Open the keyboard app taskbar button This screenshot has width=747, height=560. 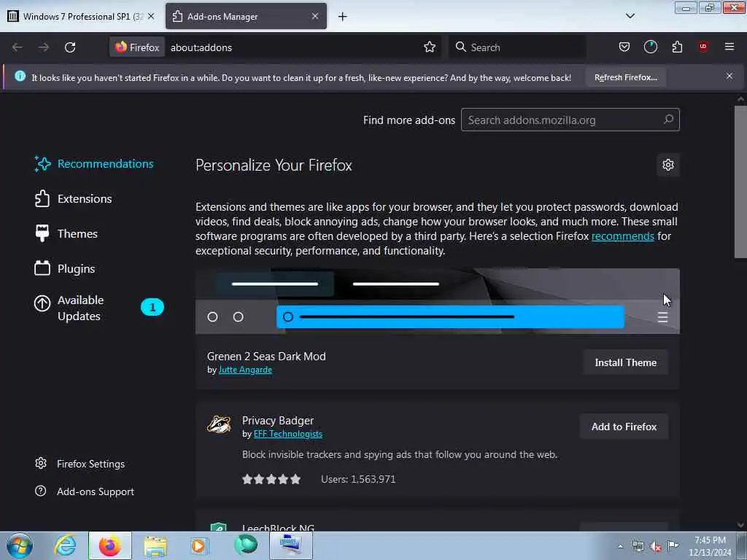[291, 545]
